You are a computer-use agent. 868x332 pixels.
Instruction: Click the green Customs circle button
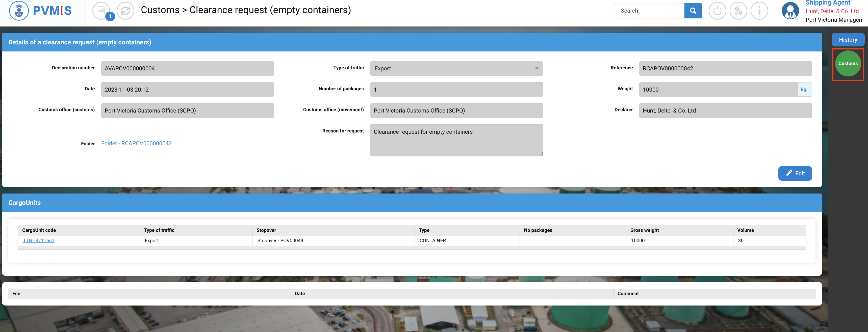pos(848,64)
